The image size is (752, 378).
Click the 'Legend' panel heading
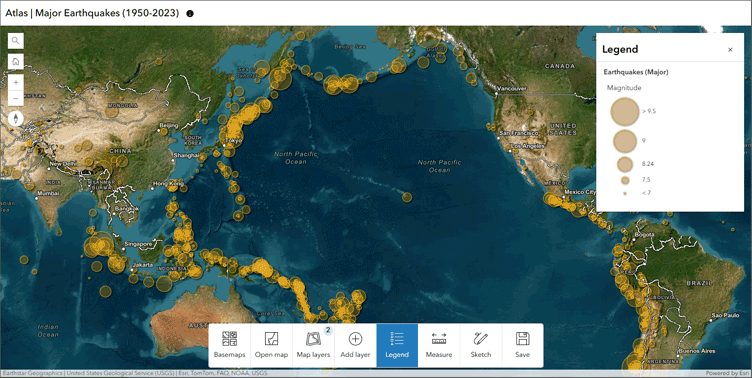click(x=620, y=49)
